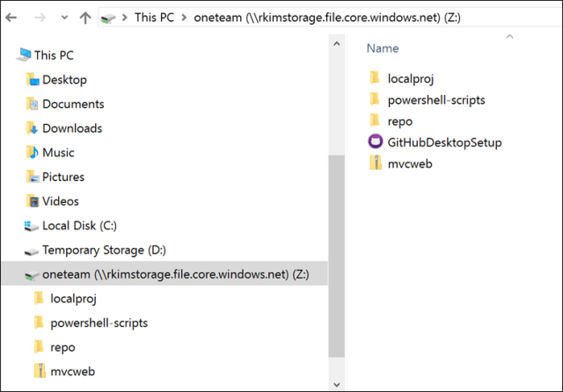Click GitHubDesktopSetup installer icon
The width and height of the screenshot is (563, 392).
(x=376, y=142)
